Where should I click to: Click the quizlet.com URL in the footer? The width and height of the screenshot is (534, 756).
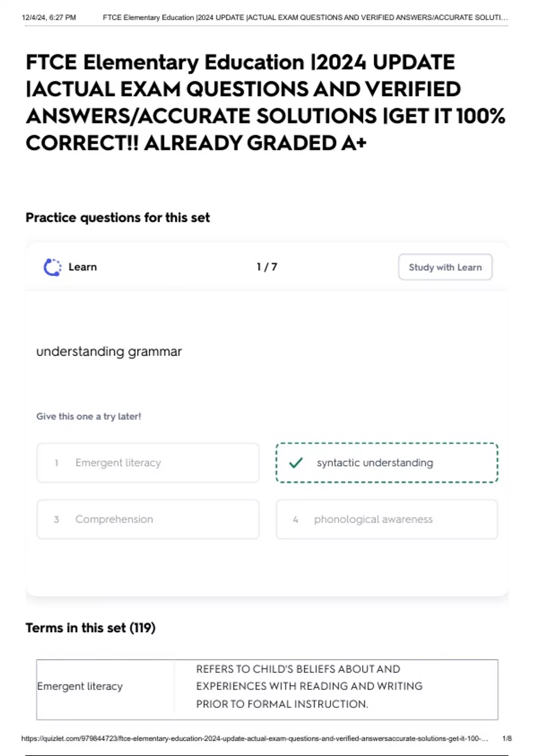coord(255,738)
